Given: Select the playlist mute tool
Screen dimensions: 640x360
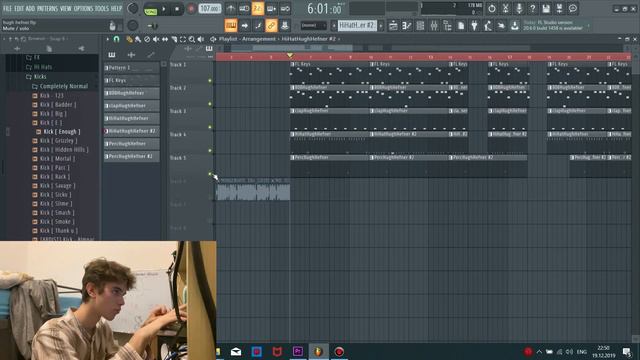Looking at the screenshot, I should point(156,39).
